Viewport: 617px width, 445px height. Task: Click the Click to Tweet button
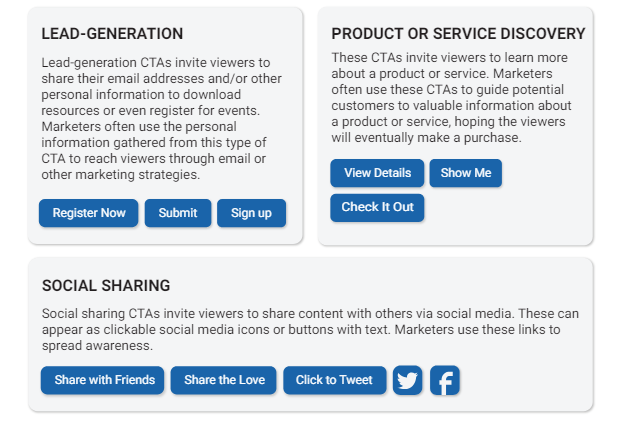(335, 380)
